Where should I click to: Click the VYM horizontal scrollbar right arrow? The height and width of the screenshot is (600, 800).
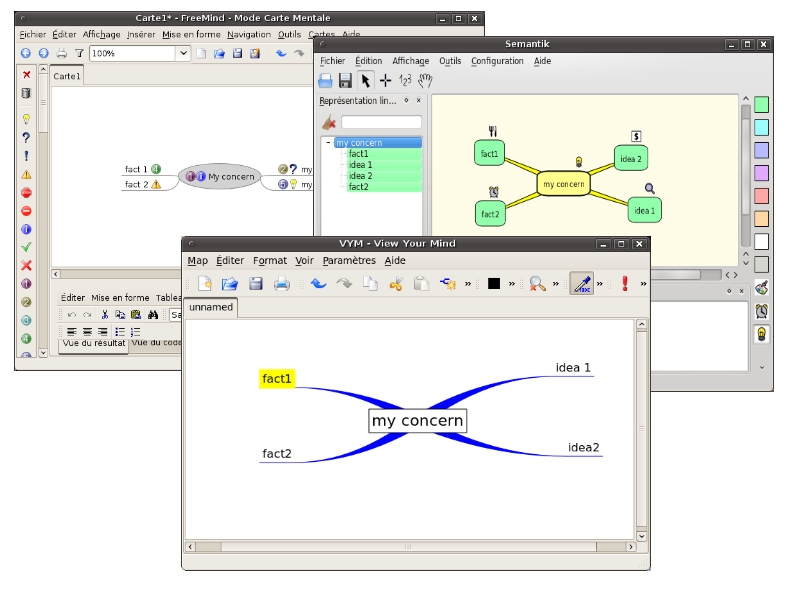click(631, 546)
